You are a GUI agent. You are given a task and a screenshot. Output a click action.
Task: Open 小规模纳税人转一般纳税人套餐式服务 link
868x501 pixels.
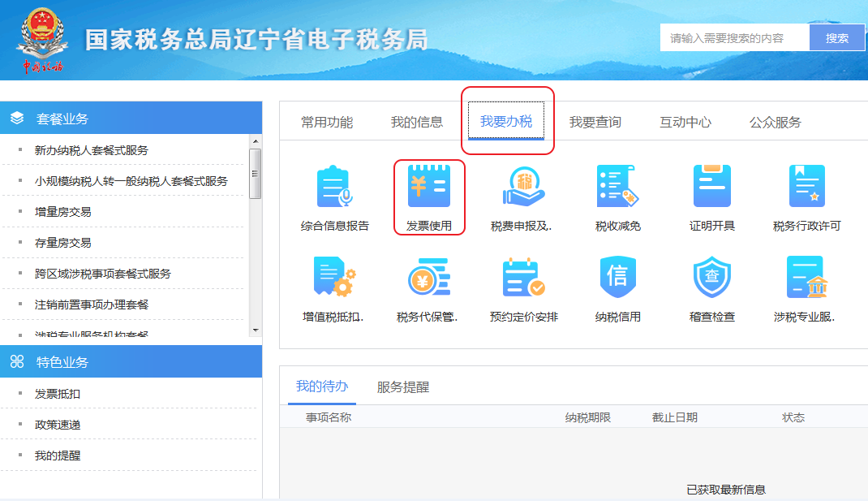(131, 181)
